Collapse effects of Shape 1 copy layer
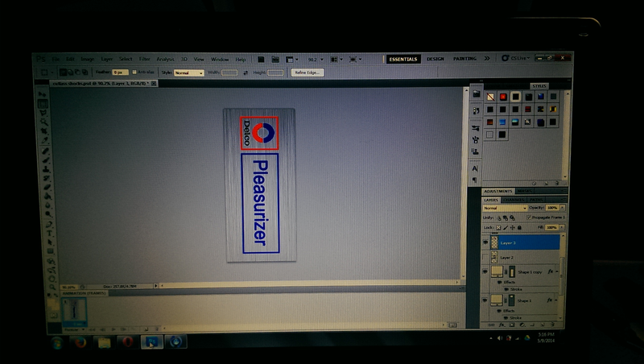The image size is (644, 364). [557, 271]
